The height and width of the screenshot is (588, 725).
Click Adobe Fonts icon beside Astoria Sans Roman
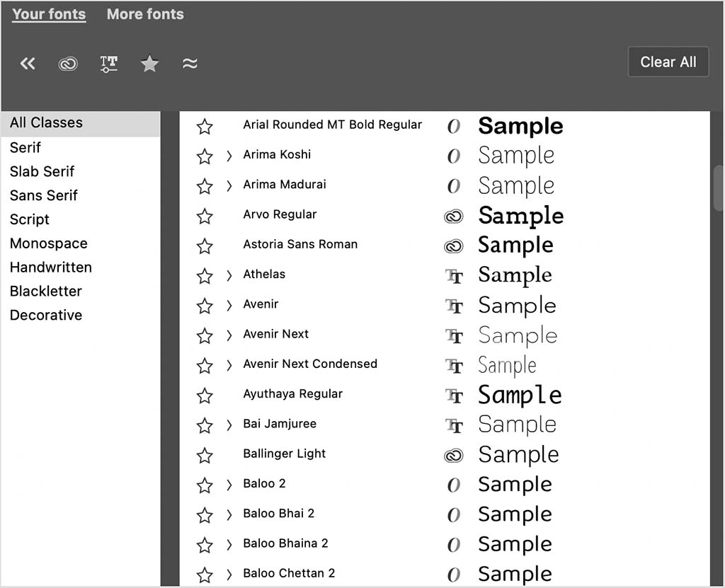[x=454, y=246]
